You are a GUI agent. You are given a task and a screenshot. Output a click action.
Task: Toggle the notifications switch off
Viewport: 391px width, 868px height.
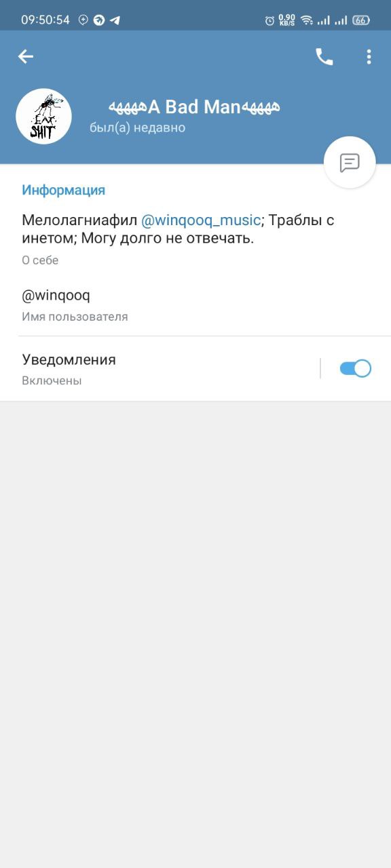356,368
